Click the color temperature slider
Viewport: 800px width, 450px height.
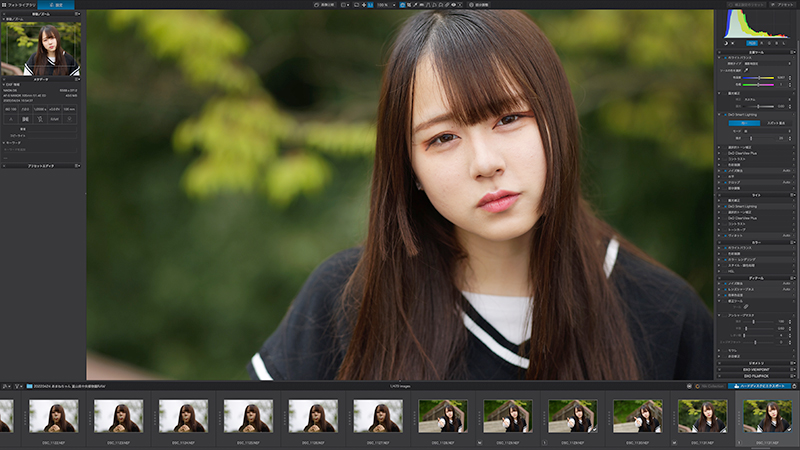[758, 78]
